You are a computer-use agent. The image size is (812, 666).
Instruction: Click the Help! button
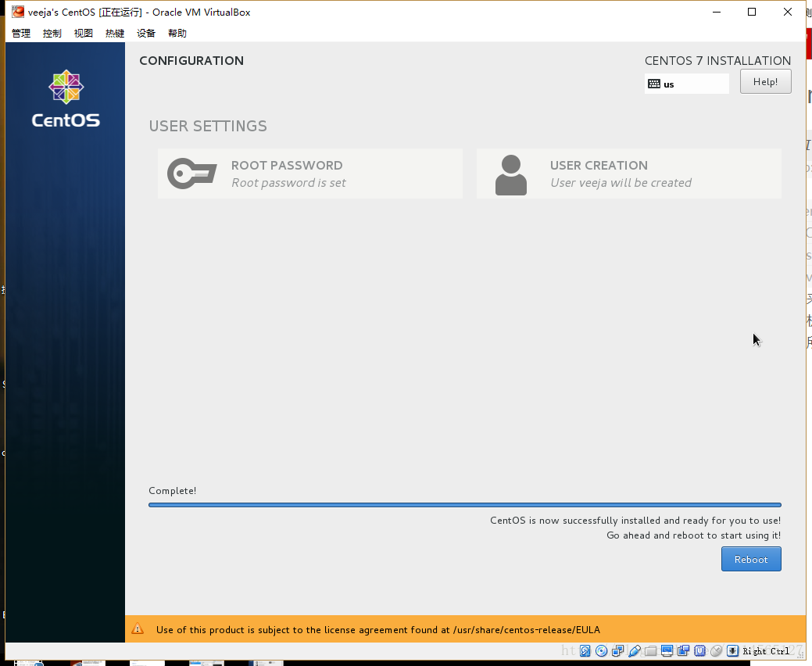765,82
